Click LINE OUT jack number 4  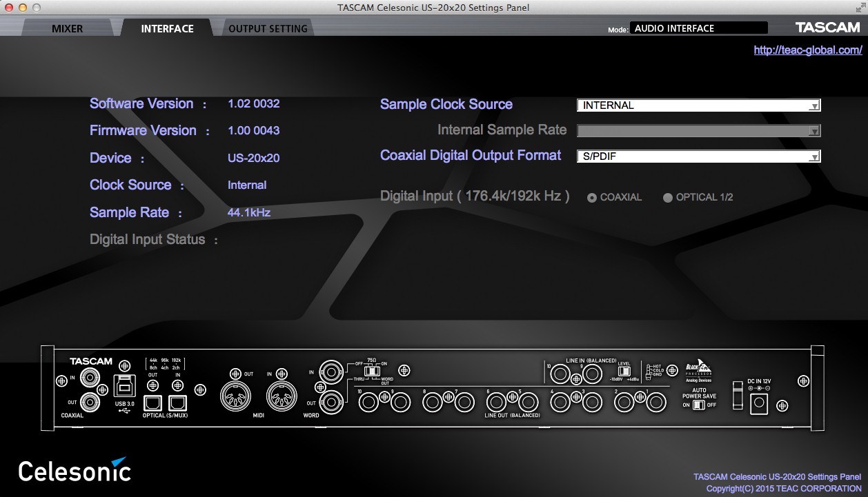(x=561, y=402)
